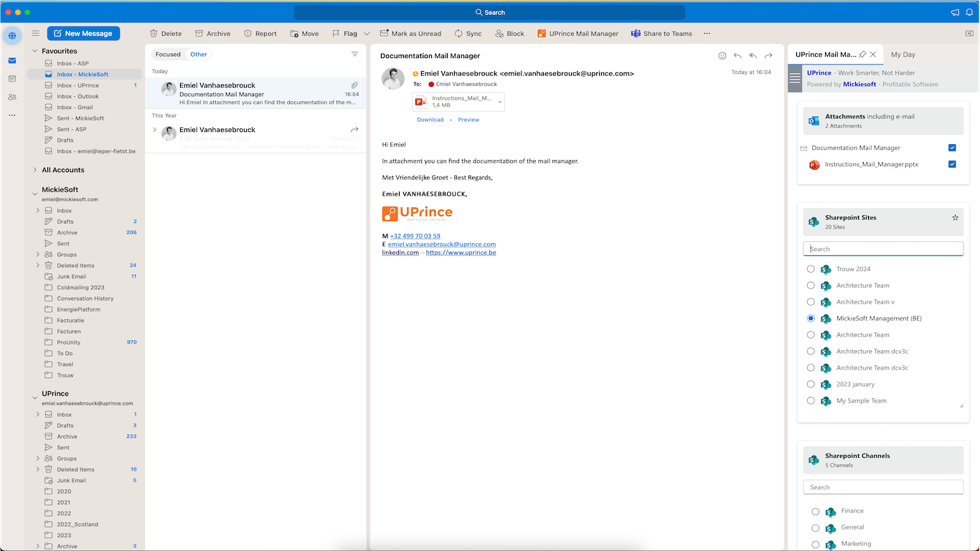Expand the email thread under This Year
Image resolution: width=980 pixels, height=551 pixels.
[x=154, y=130]
